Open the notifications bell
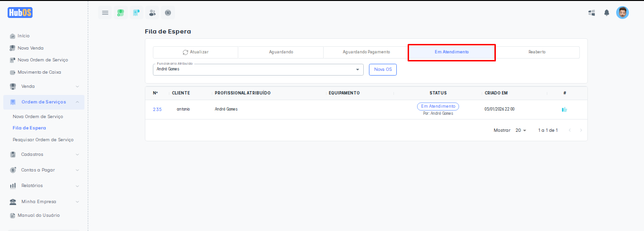Screen dimensions: 644x231 [607, 13]
